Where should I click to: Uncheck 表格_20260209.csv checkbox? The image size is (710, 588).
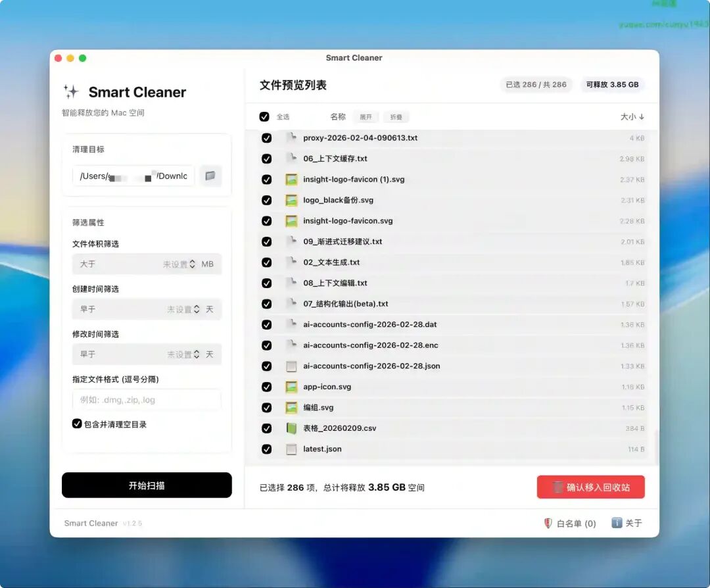267,428
